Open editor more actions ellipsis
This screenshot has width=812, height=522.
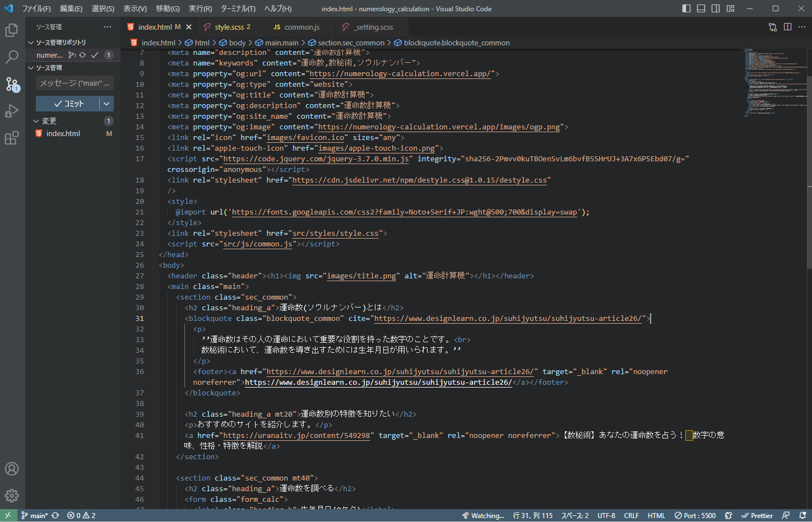pyautogui.click(x=802, y=27)
